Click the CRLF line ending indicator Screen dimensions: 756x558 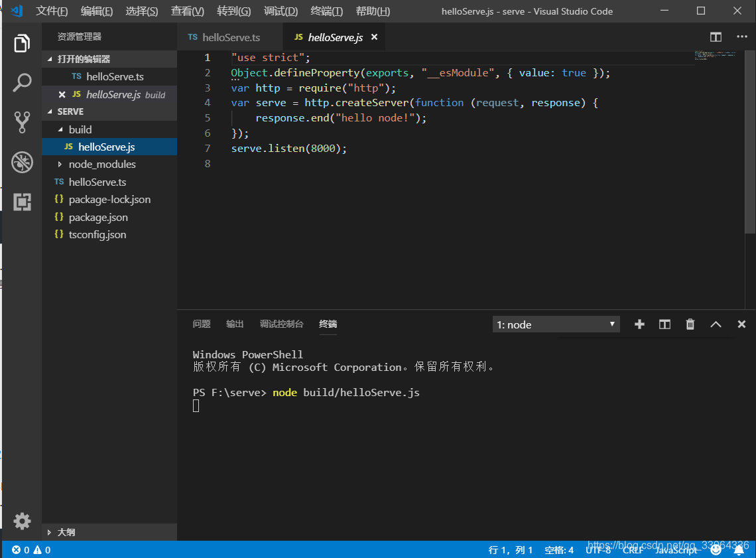633,550
